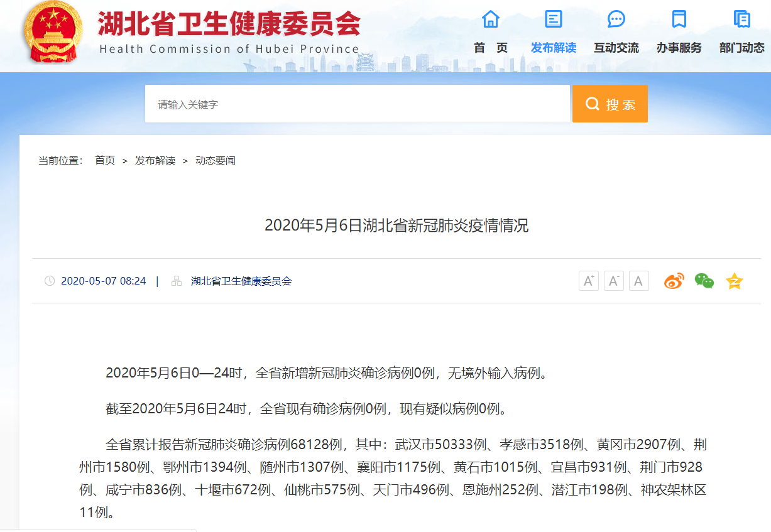
Task: Decrease font size with A- button
Action: pyautogui.click(x=614, y=281)
